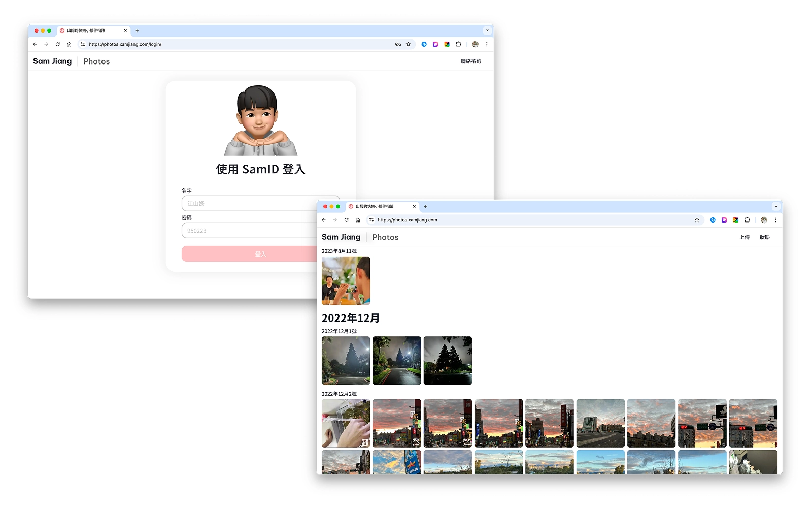Open saved password key icon
The width and height of the screenshot is (812, 508).
click(x=398, y=44)
